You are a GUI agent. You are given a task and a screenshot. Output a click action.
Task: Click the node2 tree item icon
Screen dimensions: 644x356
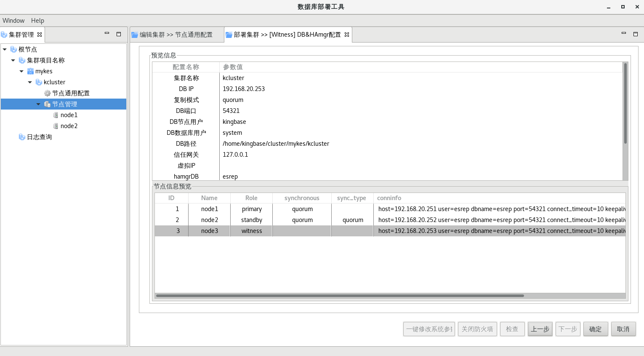[x=56, y=126]
